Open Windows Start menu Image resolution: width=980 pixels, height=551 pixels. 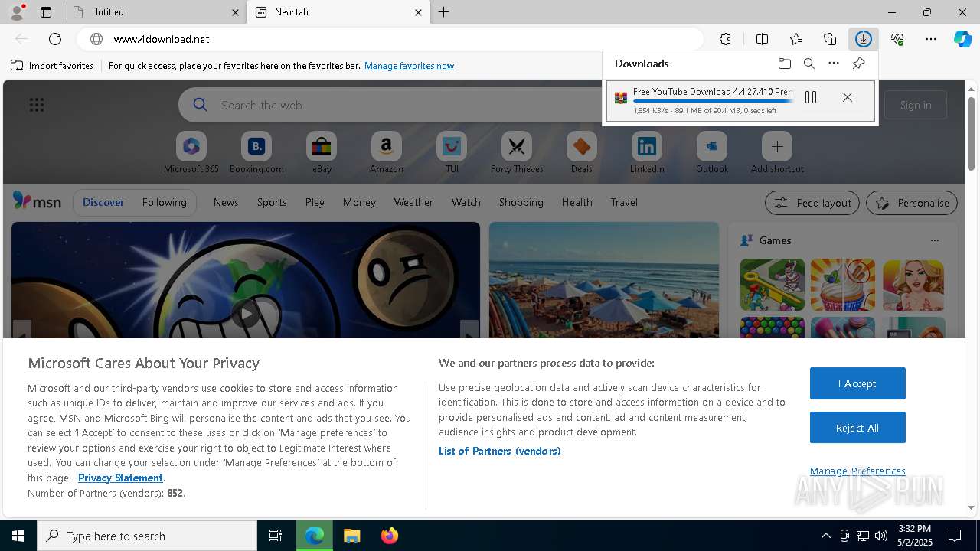coord(18,536)
